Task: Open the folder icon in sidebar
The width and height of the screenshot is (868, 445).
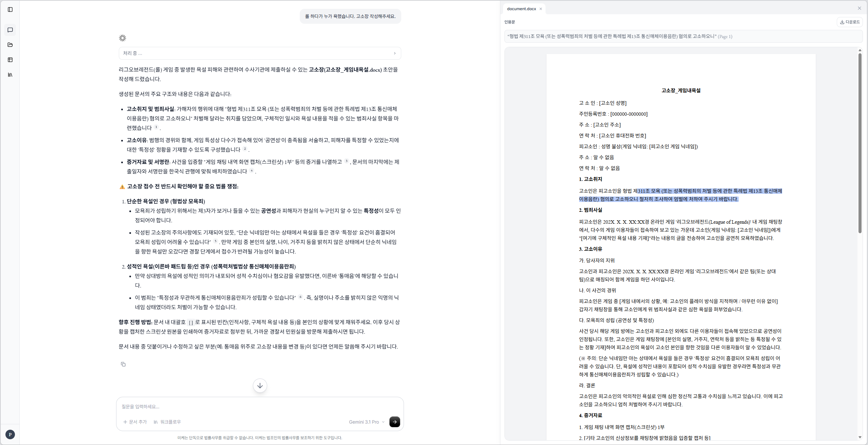Action: (x=10, y=45)
